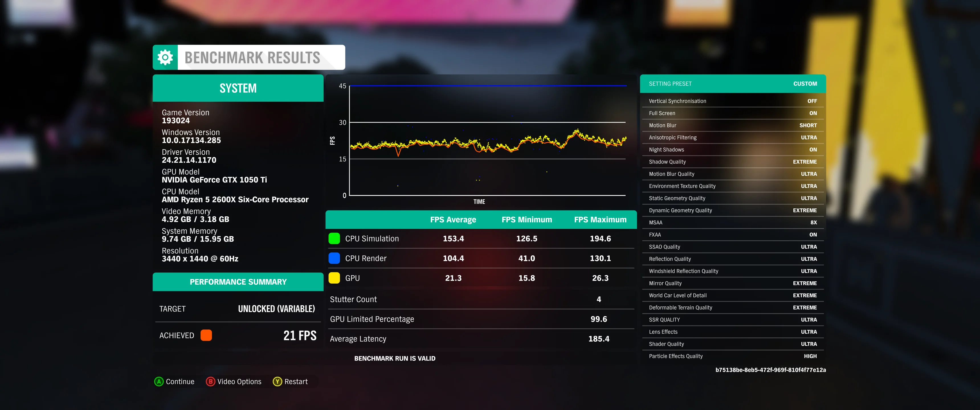Click the CUSTOM preset label
The image size is (980, 410).
(x=805, y=84)
